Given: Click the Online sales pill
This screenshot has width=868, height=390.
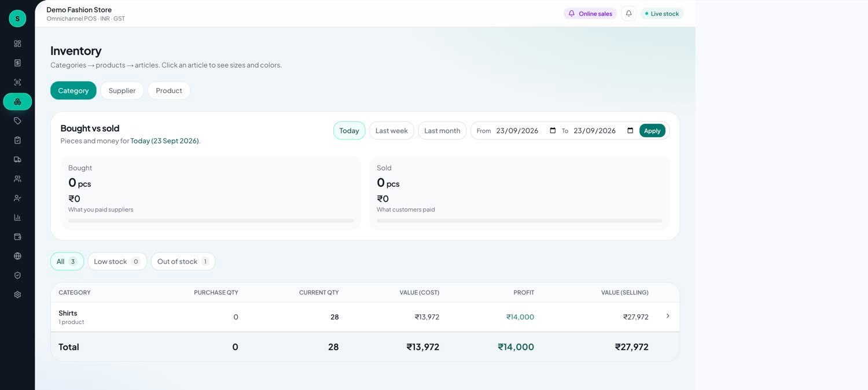Looking at the screenshot, I should tap(590, 13).
